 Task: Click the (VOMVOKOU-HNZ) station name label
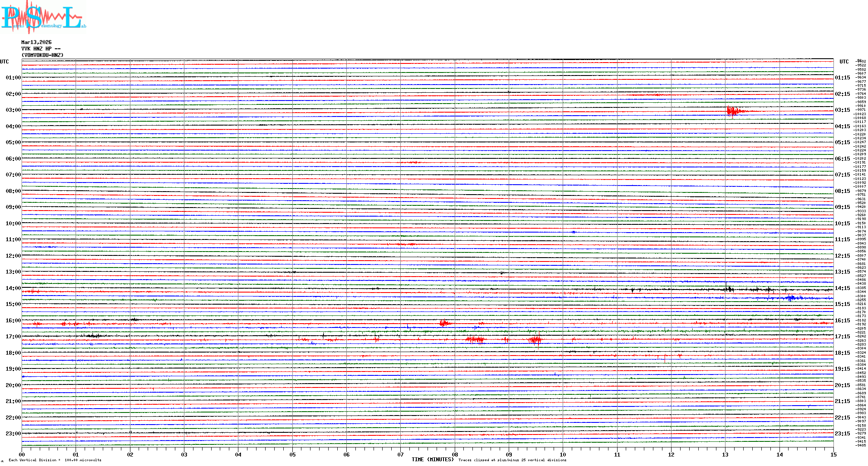(42, 55)
